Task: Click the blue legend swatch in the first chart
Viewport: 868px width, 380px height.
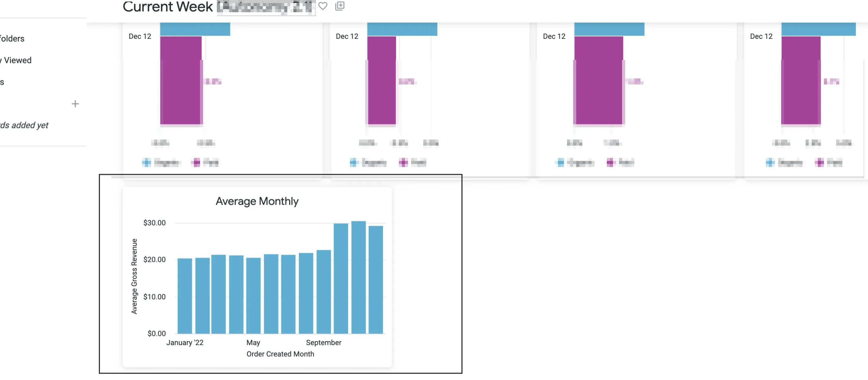Action: (x=146, y=163)
